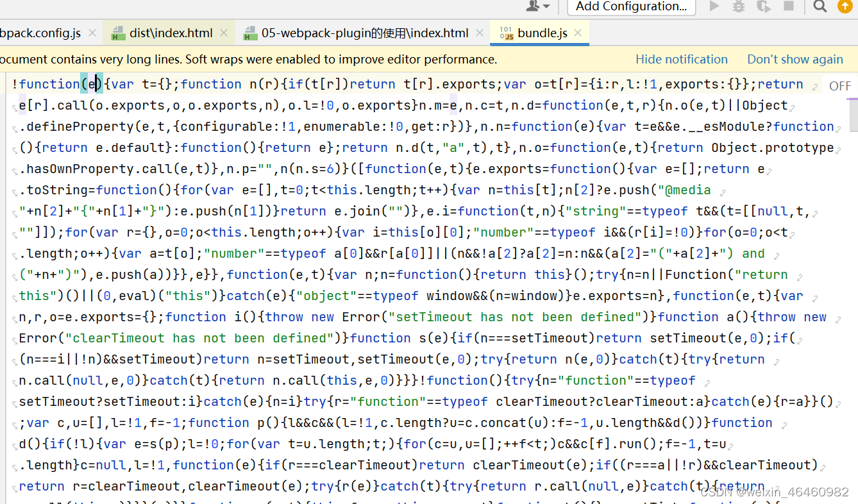
Task: Close the webpack.config.js tab
Action: coord(93,33)
